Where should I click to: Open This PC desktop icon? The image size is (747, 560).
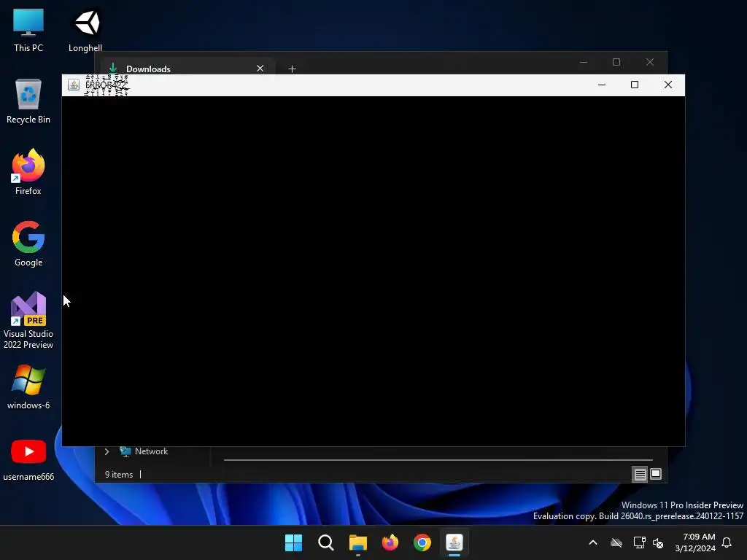click(x=28, y=30)
